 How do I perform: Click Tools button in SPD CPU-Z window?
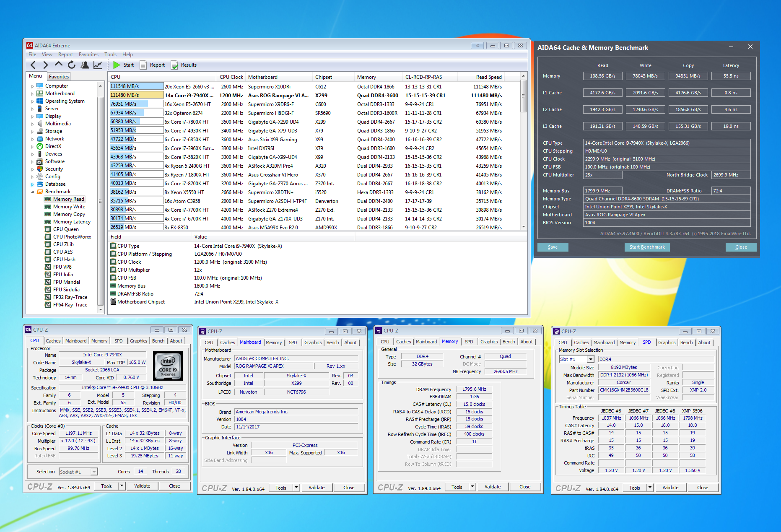(635, 488)
